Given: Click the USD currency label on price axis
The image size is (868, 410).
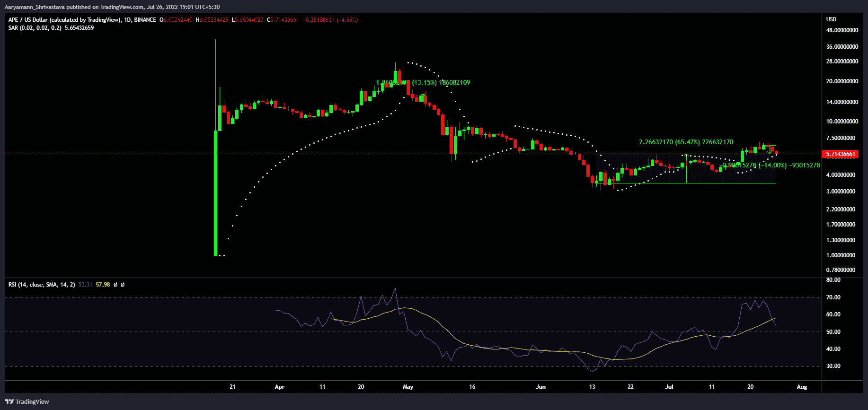Looking at the screenshot, I should [x=831, y=19].
